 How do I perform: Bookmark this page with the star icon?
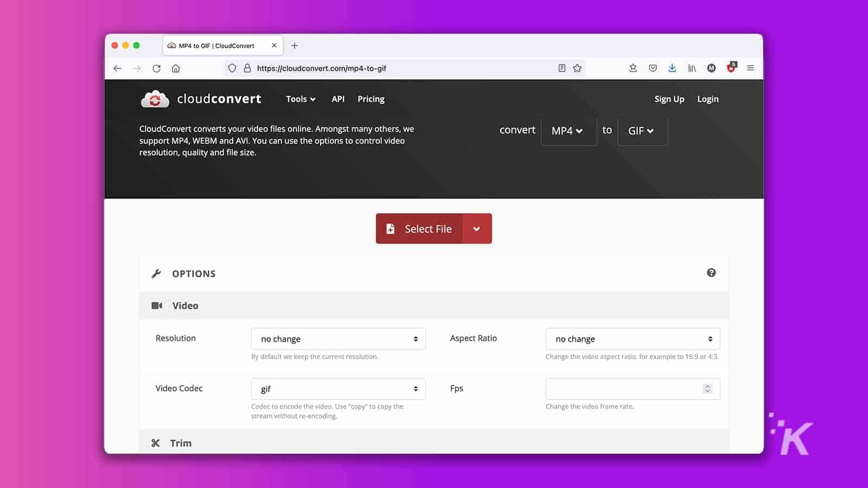[x=577, y=68]
